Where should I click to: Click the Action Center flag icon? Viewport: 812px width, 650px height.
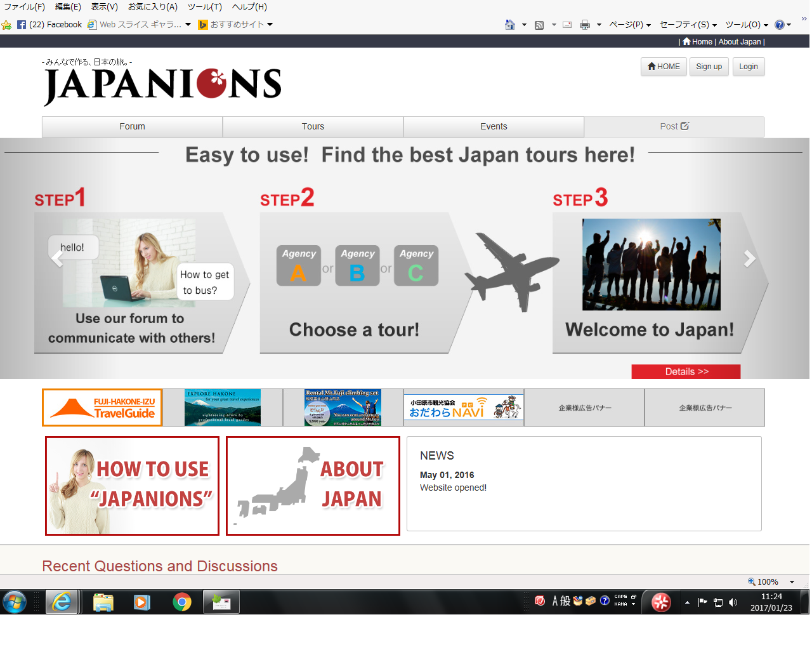tap(702, 602)
